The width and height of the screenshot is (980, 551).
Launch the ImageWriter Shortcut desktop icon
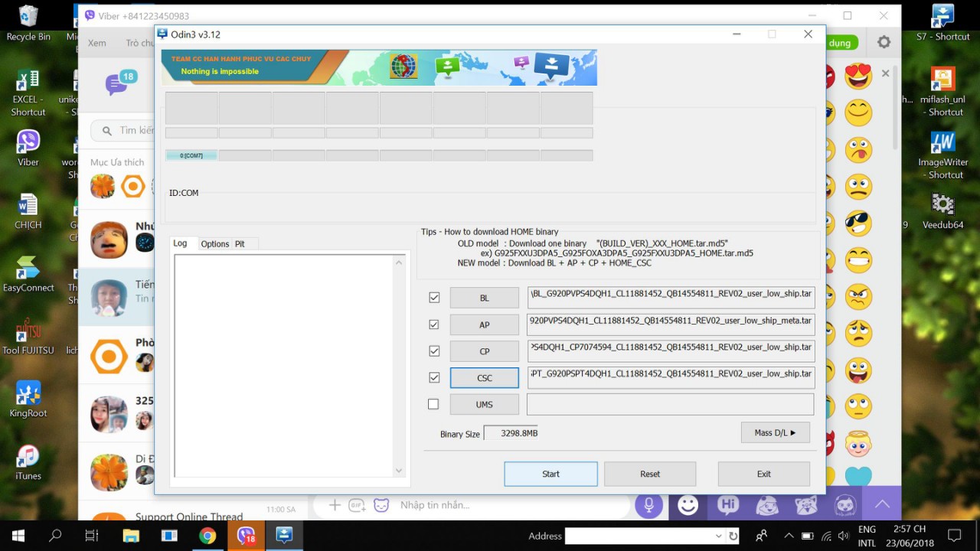[942, 155]
